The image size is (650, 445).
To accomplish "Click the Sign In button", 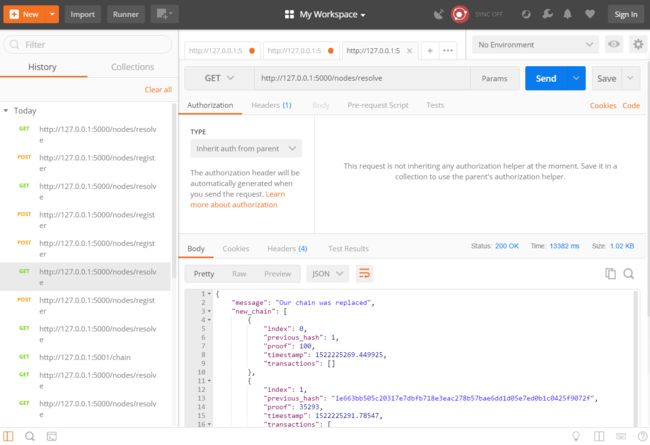I will coord(626,15).
